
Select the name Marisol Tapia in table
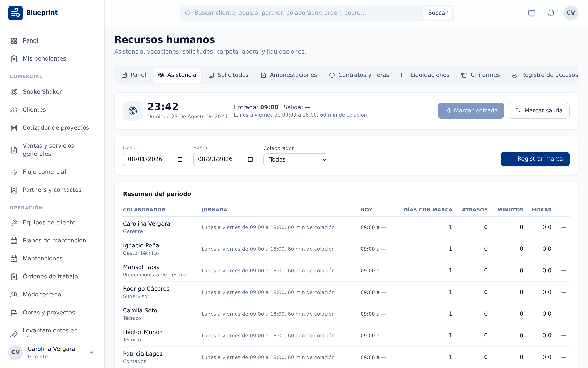[141, 267]
